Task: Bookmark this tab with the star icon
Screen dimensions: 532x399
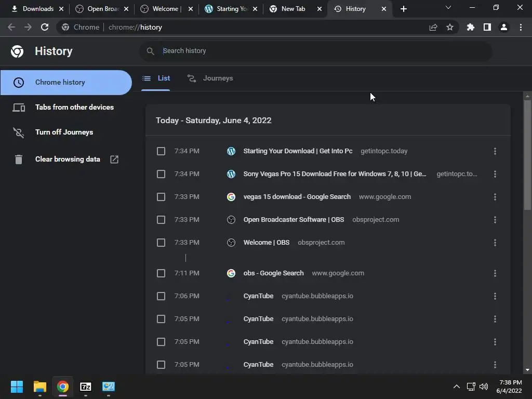Action: click(x=450, y=27)
